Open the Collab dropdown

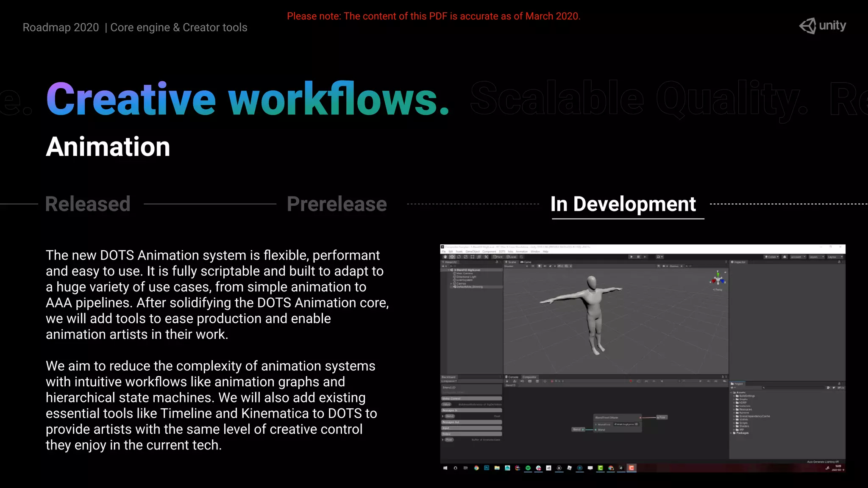[771, 257]
